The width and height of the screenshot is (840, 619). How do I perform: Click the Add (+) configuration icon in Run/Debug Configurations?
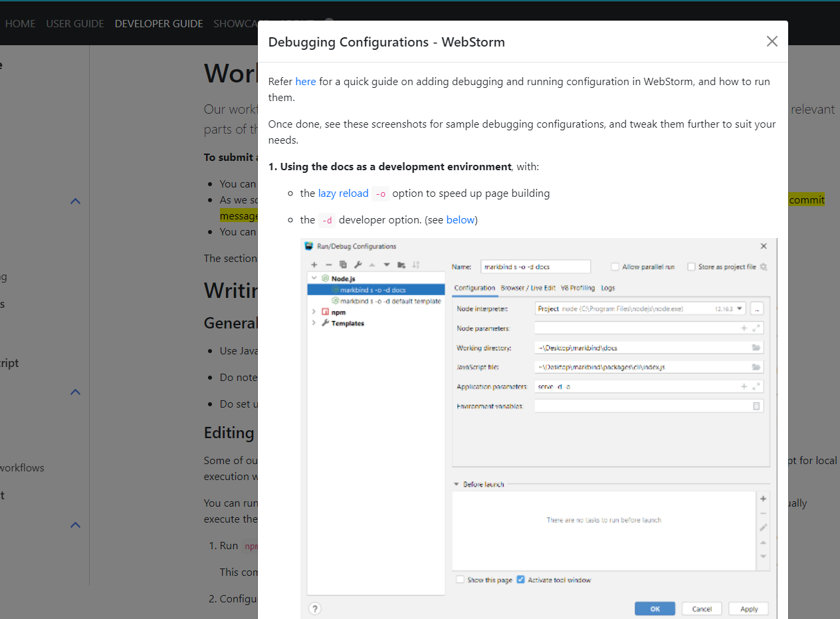click(314, 265)
